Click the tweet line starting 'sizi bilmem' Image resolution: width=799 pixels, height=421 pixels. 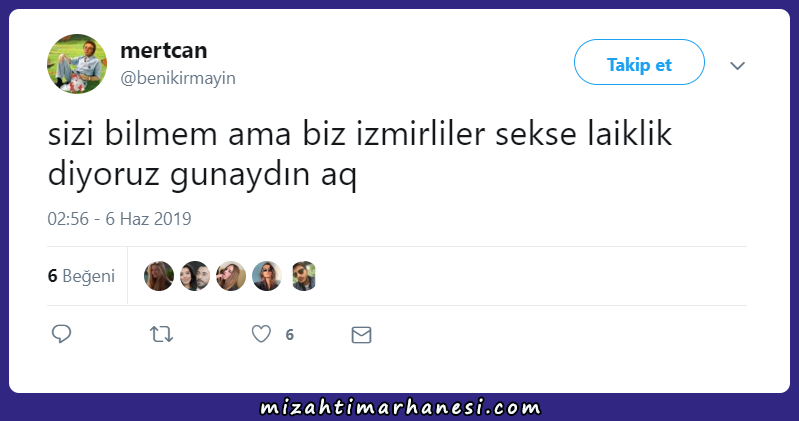pyautogui.click(x=360, y=134)
